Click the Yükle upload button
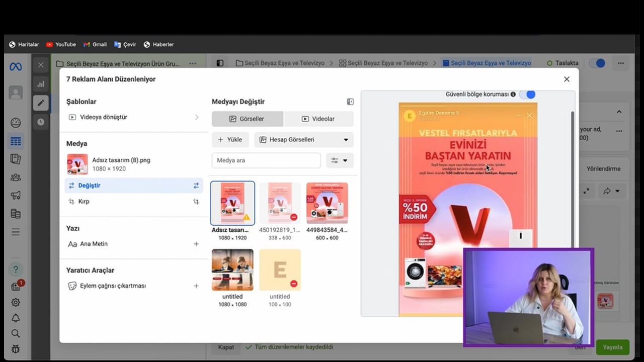This screenshot has width=644, height=362. (x=230, y=140)
